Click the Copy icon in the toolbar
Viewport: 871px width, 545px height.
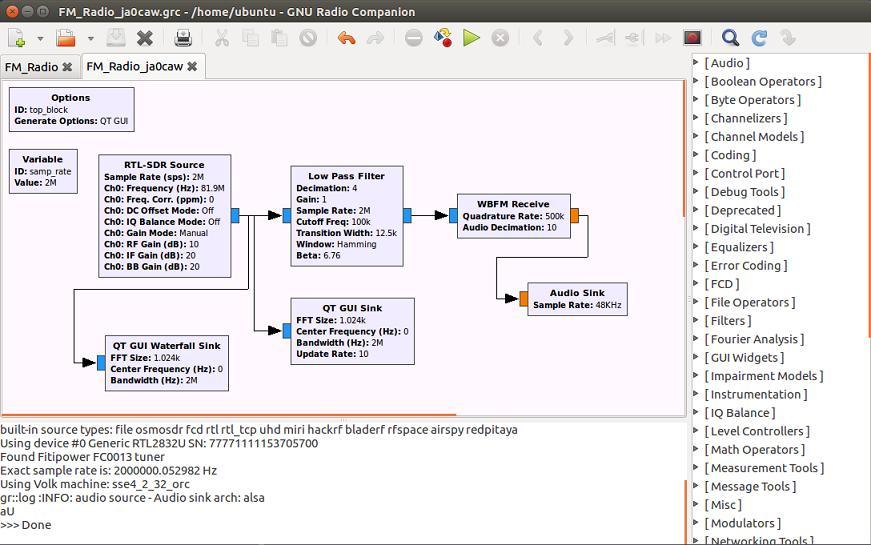251,38
